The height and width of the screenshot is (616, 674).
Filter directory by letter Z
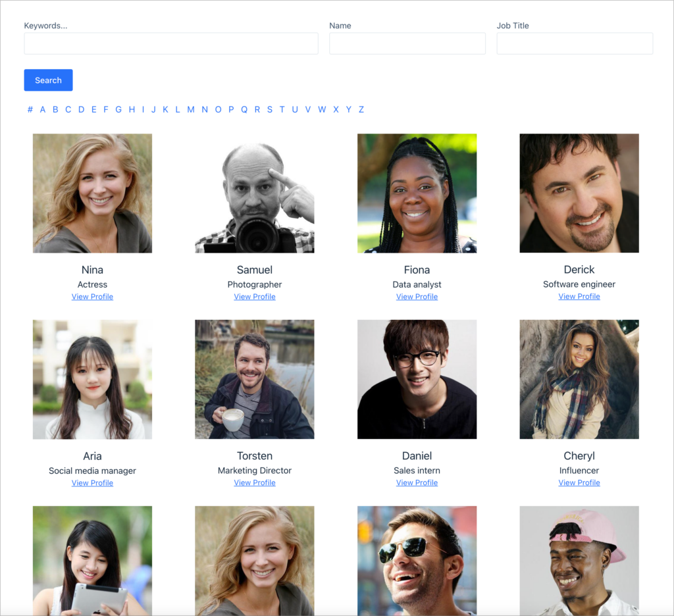click(x=361, y=109)
